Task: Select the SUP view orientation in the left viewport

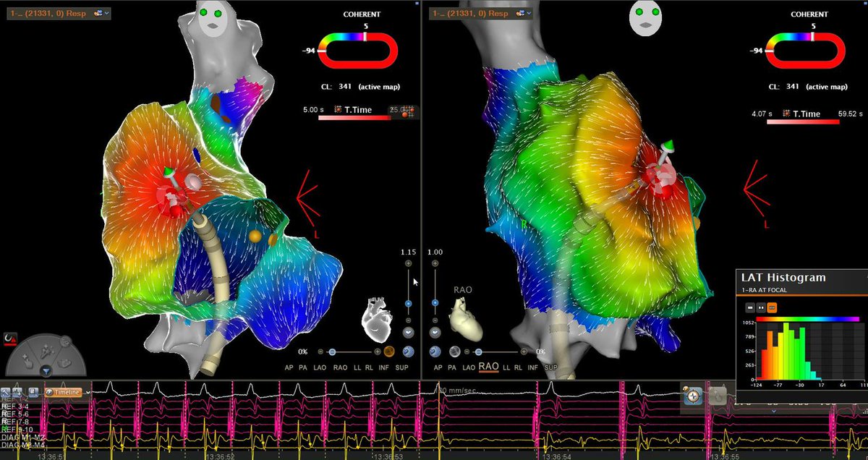Action: [x=402, y=367]
